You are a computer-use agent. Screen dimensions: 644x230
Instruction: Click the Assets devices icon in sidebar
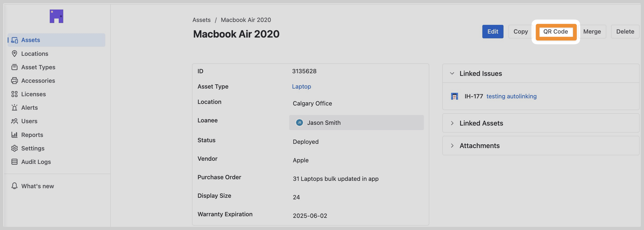pyautogui.click(x=15, y=40)
